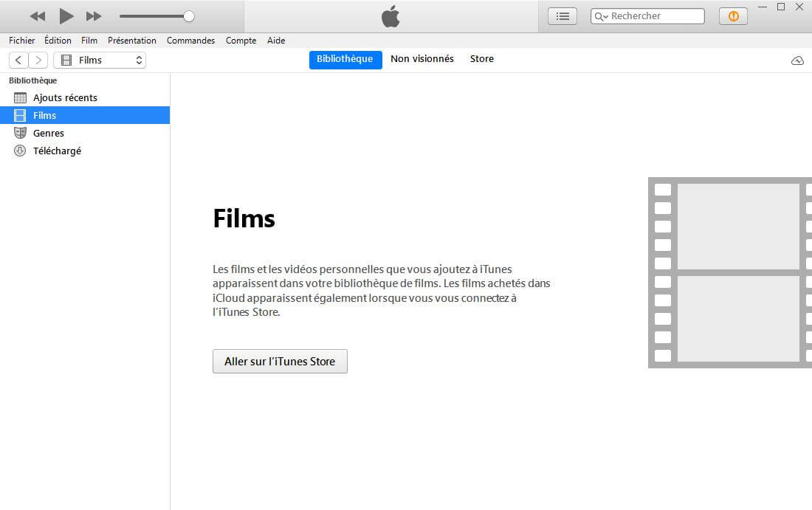Switch to the Store tab
812x510 pixels.
pos(481,59)
